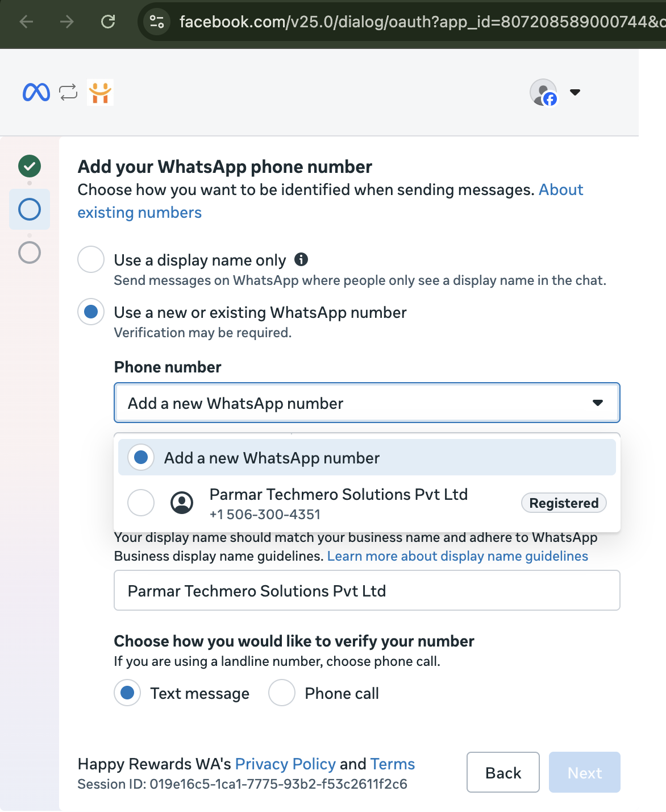Click the current blue circle step indicator

[x=30, y=209]
